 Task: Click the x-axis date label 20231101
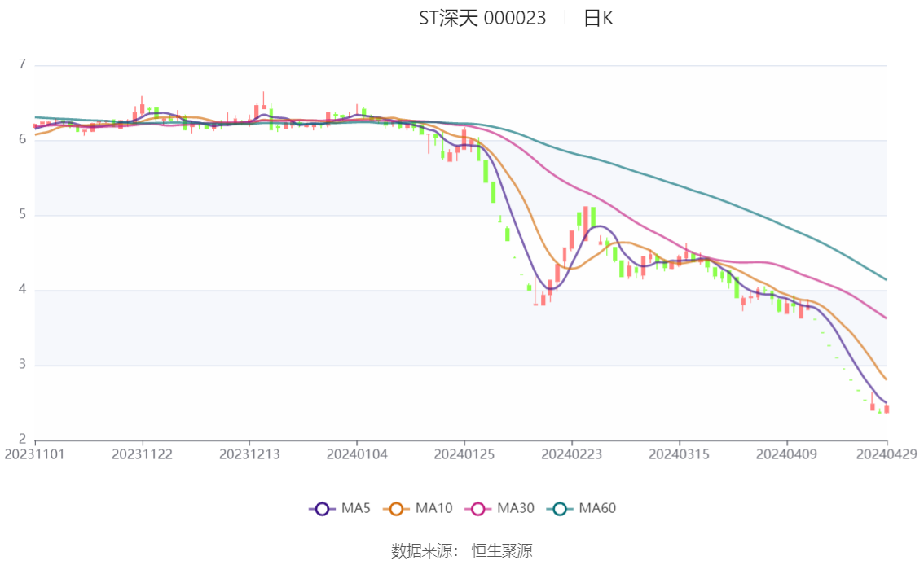point(35,455)
